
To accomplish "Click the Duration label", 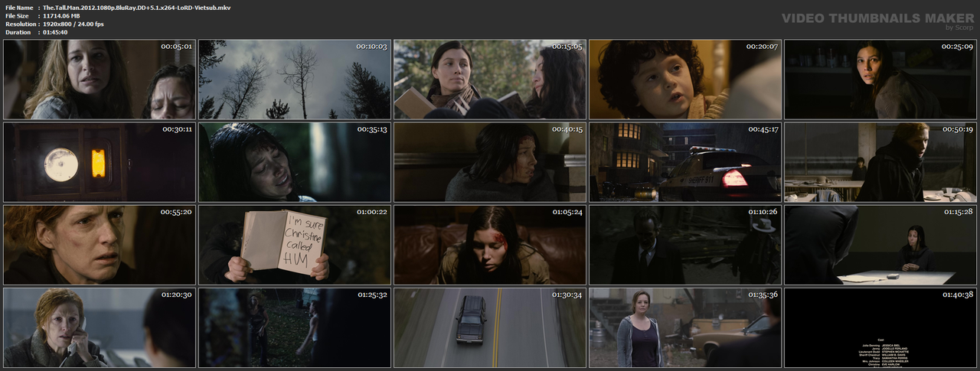I will tap(17, 32).
